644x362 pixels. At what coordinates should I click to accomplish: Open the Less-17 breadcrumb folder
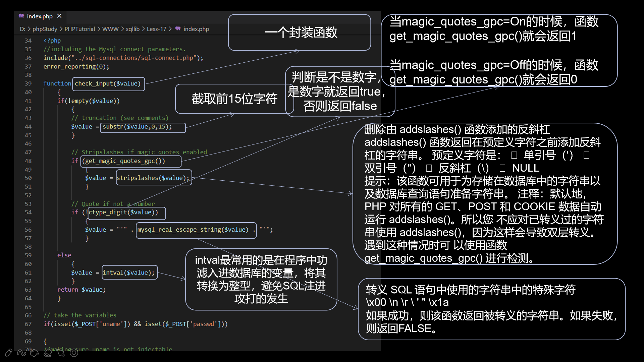click(156, 29)
